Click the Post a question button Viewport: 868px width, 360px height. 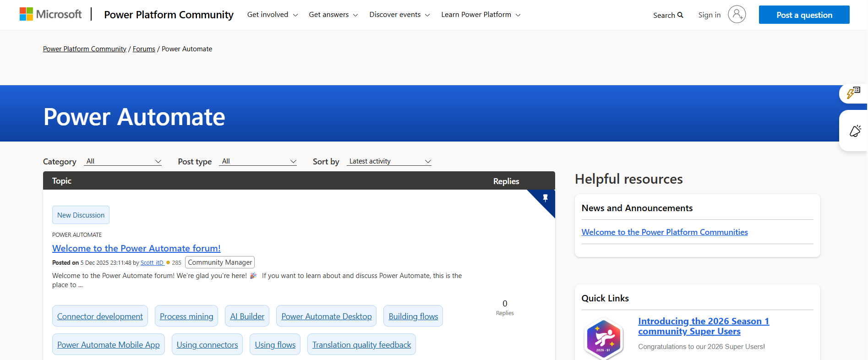click(x=804, y=15)
